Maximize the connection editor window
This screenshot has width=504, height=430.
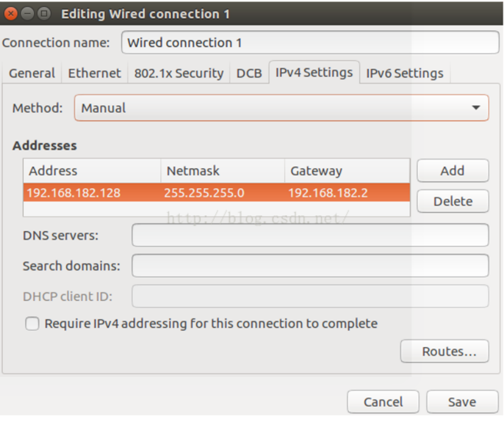click(44, 14)
